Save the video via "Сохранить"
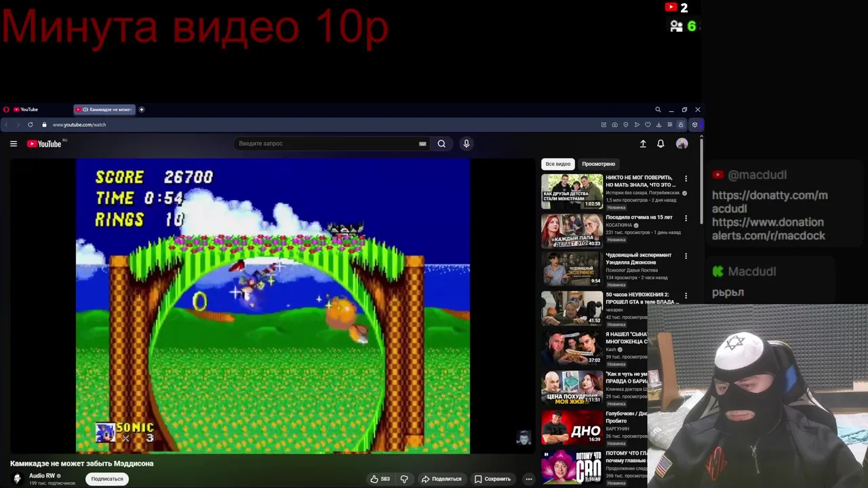Image resolution: width=868 pixels, height=488 pixels. (492, 479)
